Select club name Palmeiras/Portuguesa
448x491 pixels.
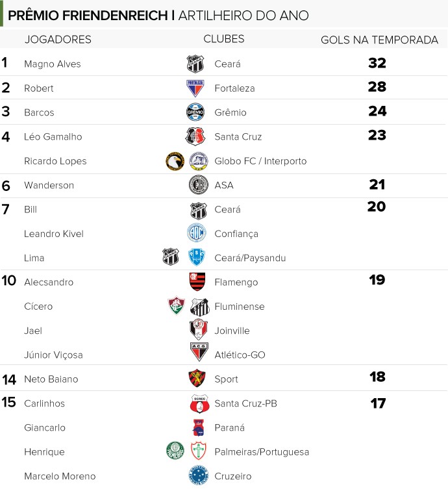(262, 452)
